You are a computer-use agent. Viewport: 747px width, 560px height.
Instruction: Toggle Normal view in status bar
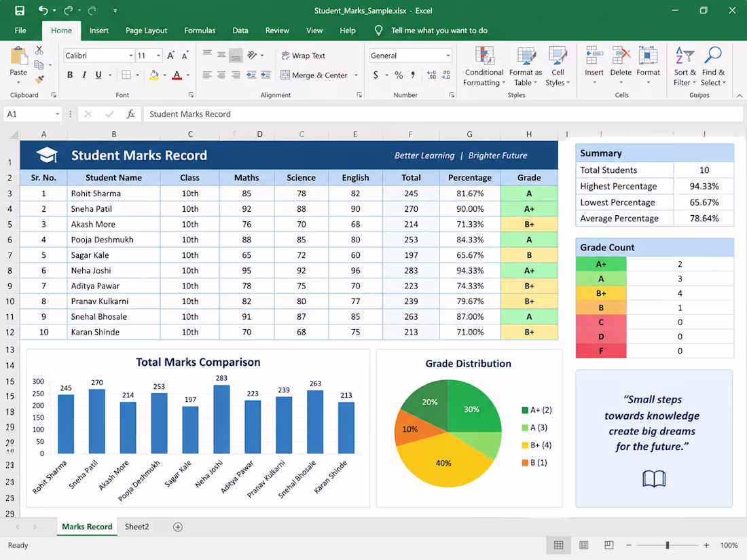[558, 545]
